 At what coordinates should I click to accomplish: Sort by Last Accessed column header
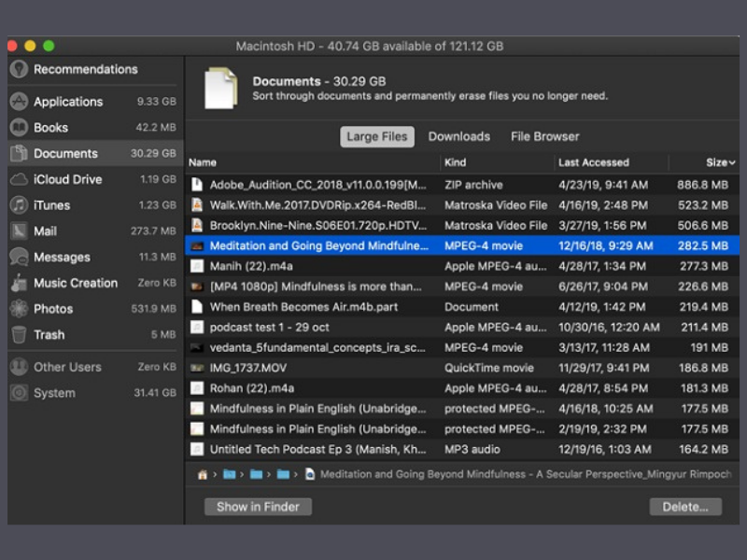(594, 162)
